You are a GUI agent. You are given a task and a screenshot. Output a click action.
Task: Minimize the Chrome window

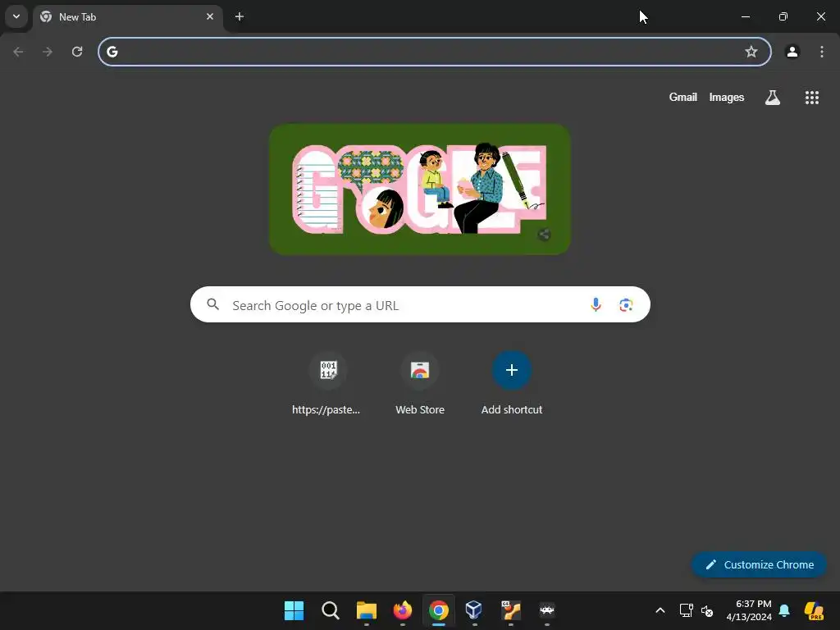745,16
